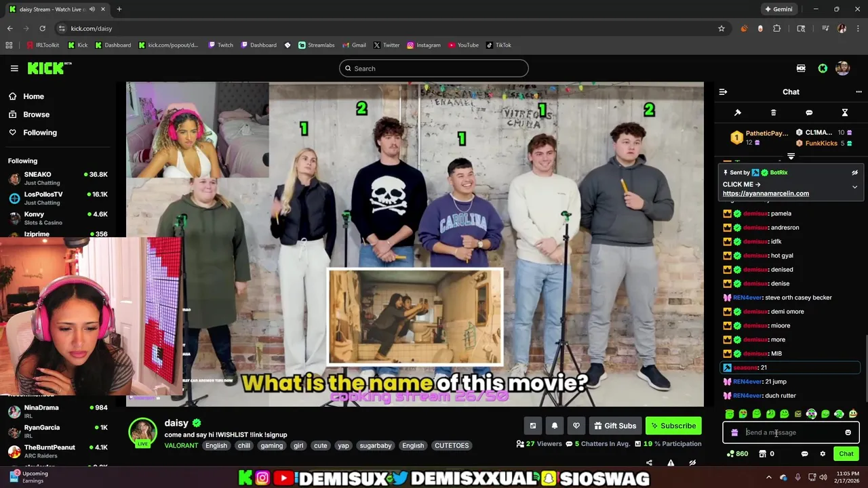
Task: Open RyanGarcia recommended channel
Action: point(58,431)
